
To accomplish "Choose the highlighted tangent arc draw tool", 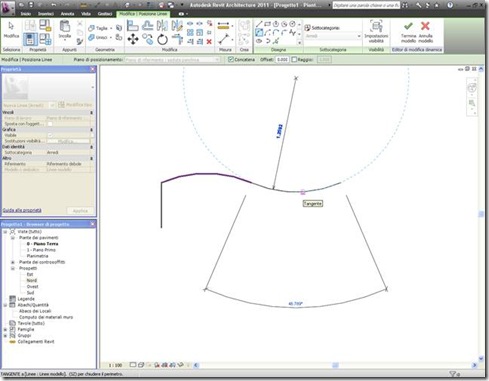I will click(259, 33).
